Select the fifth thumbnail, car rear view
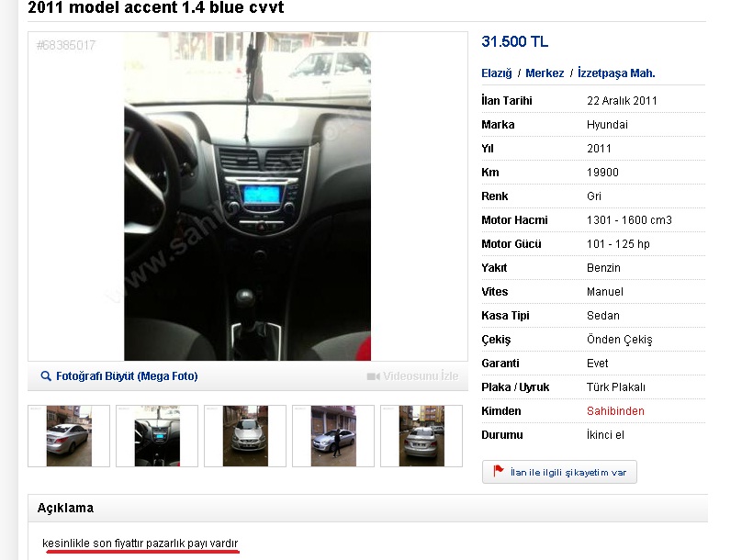The image size is (753, 560). click(x=421, y=436)
